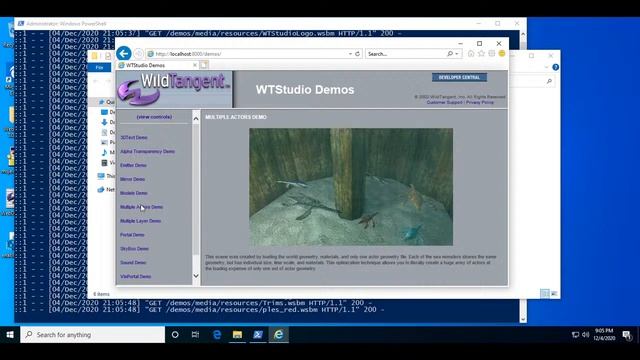Open the Portal Demo link
The height and width of the screenshot is (360, 640).
click(x=132, y=235)
